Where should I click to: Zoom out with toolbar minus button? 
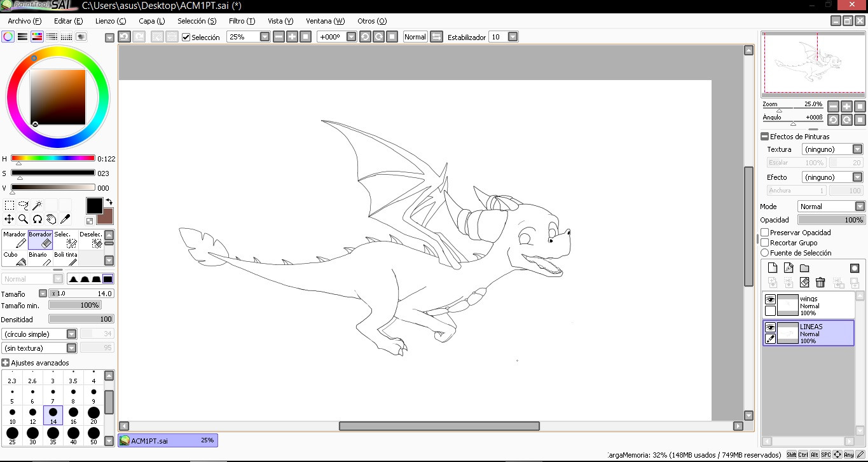tap(279, 37)
